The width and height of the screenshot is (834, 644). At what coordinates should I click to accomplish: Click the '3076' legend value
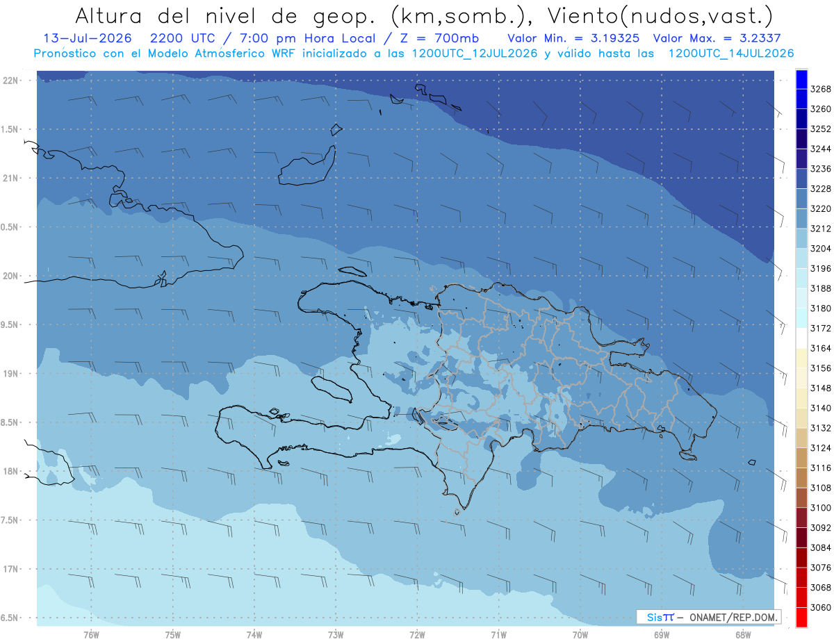coord(821,568)
